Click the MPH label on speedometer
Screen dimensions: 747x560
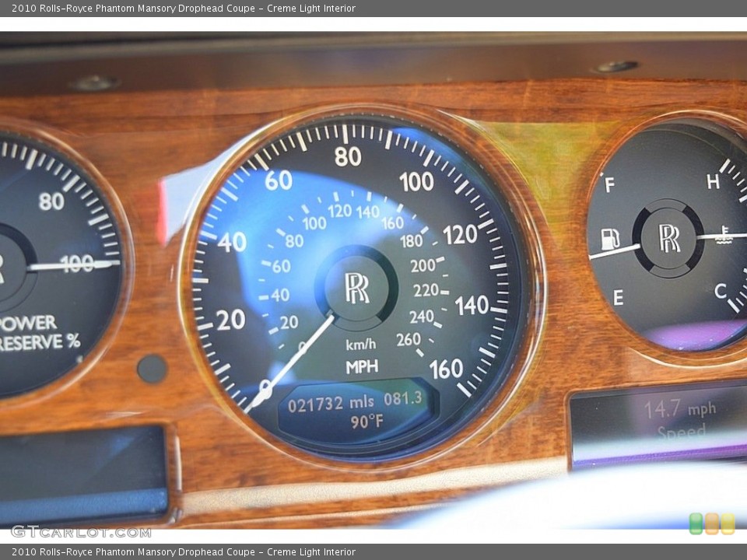[362, 366]
